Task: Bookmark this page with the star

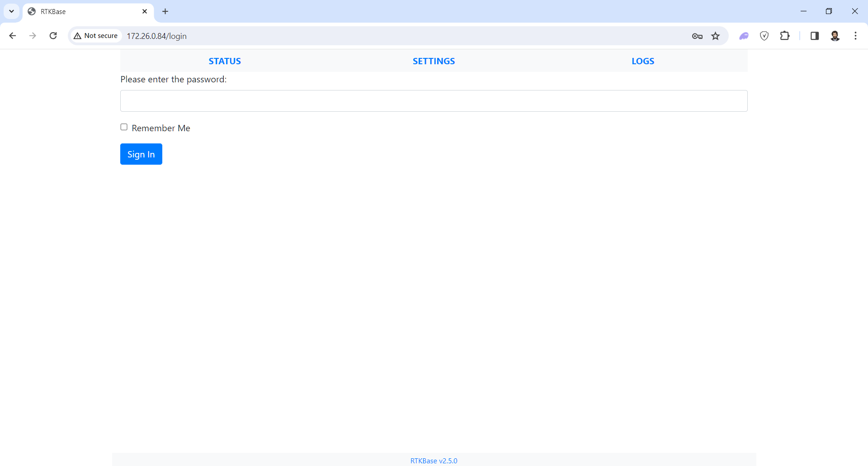Action: point(715,36)
